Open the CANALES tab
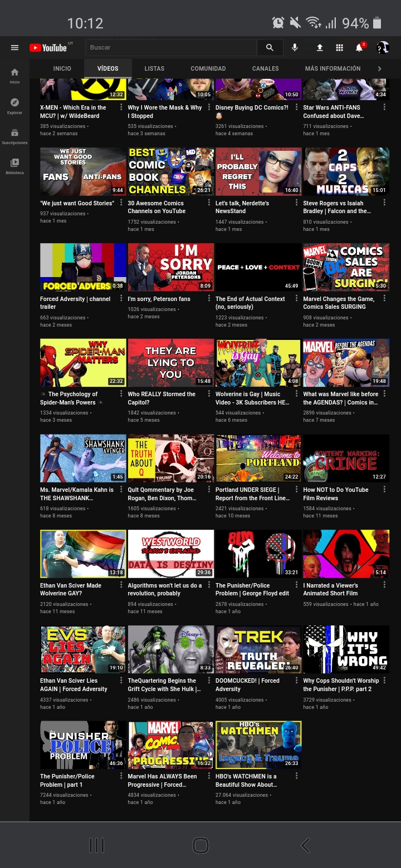 click(x=266, y=68)
